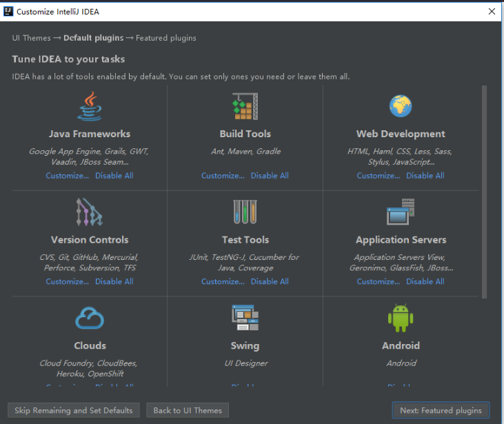Click the Swing heading
504x424 pixels.
(245, 345)
